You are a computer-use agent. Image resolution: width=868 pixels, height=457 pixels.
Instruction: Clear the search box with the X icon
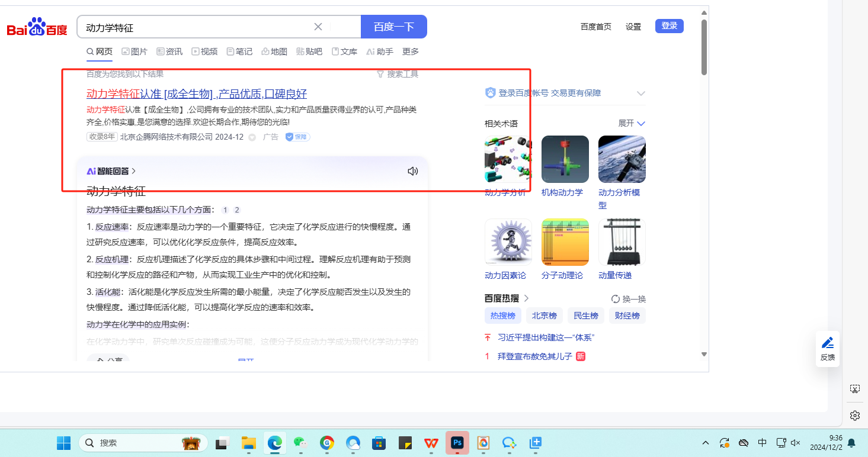[x=318, y=27]
